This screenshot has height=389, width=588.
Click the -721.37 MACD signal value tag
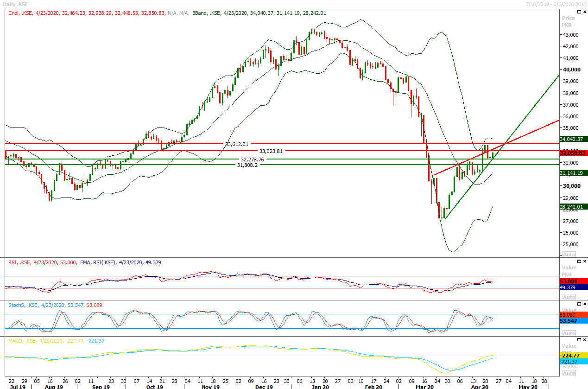point(574,362)
